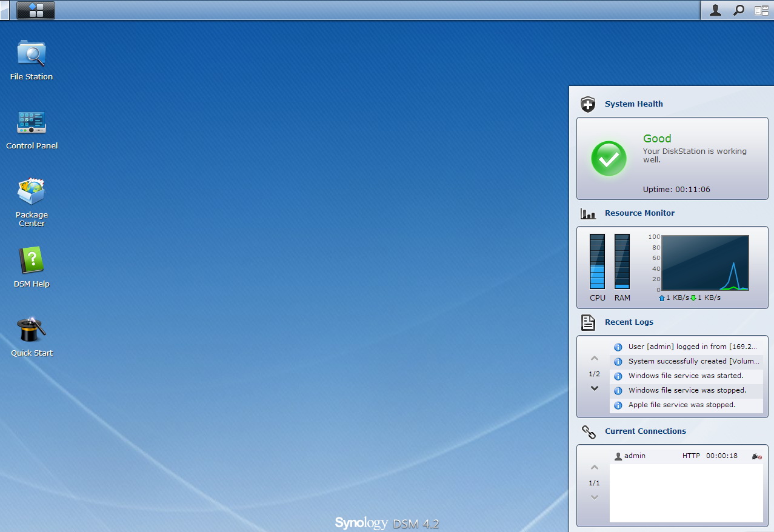
Task: Collapse the top-left taskbar arrow
Action: pyautogui.click(x=5, y=10)
